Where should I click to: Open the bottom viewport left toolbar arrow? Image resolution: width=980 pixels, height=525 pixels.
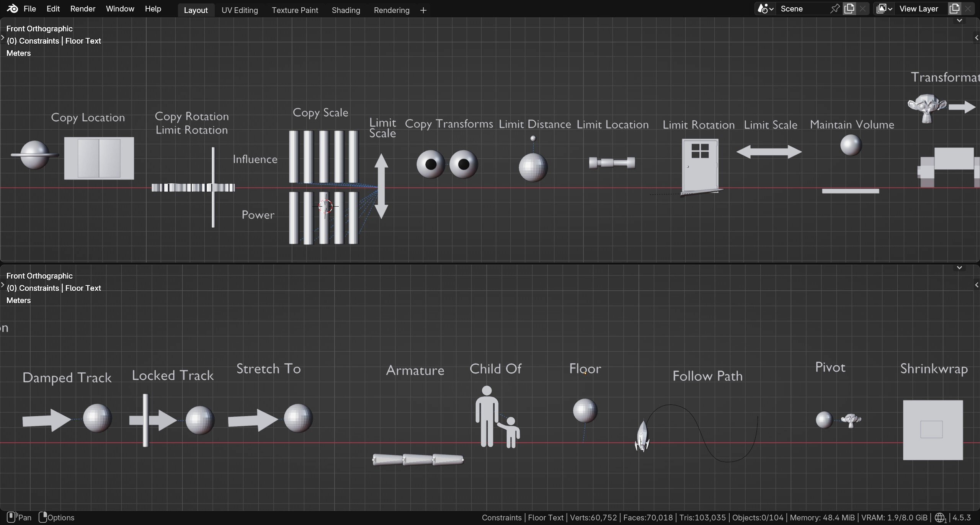[x=3, y=285]
